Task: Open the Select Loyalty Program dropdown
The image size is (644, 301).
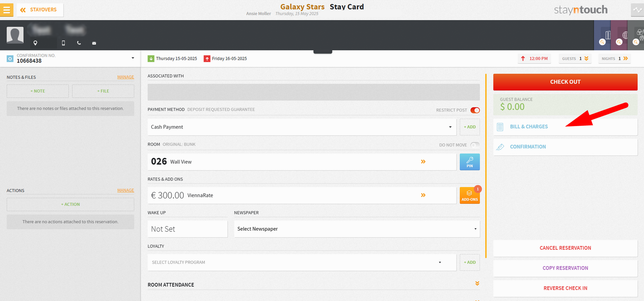Action: (302, 262)
